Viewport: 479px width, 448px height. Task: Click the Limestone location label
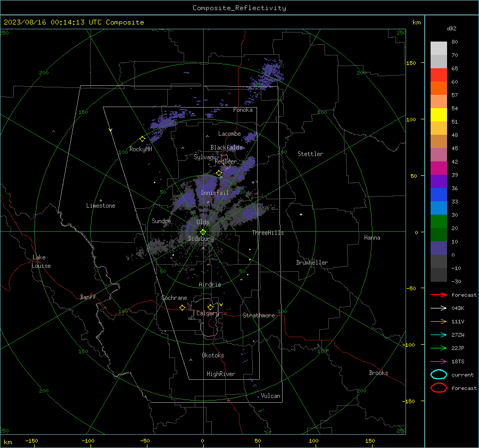[101, 206]
